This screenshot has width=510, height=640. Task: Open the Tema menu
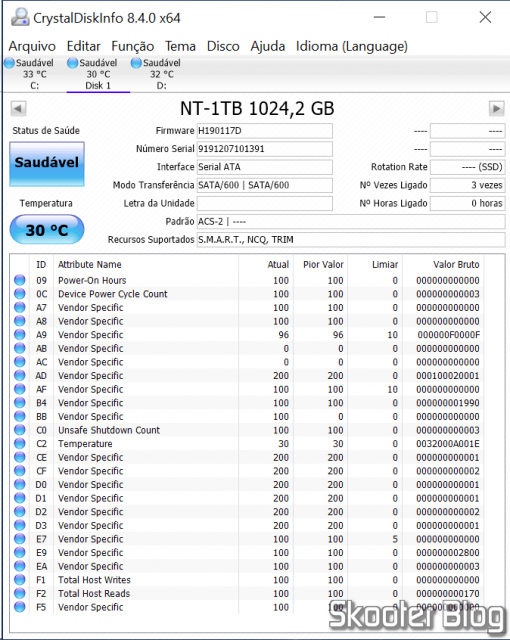coord(180,46)
